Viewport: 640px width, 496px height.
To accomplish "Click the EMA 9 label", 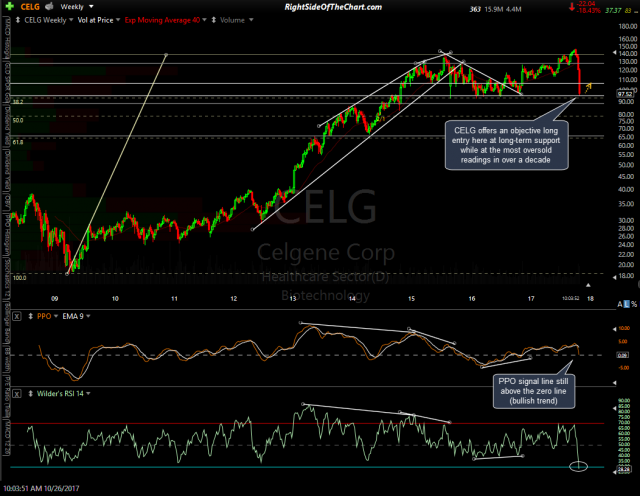I will point(73,316).
